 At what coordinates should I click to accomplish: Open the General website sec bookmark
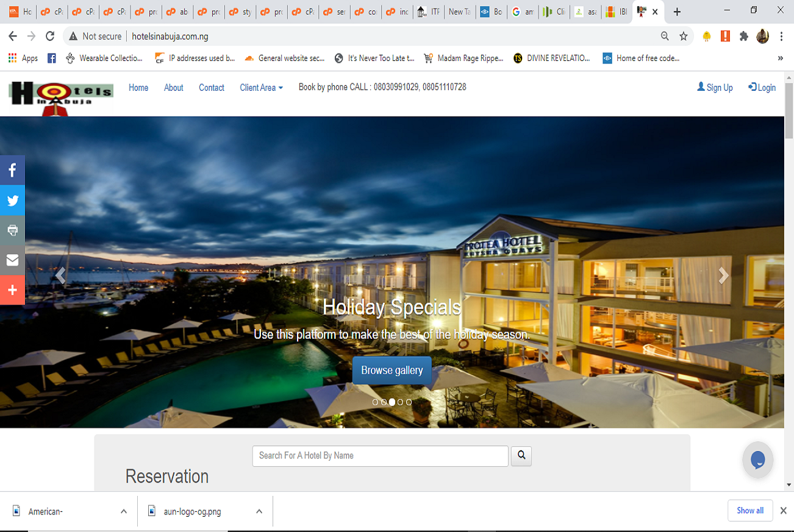tap(285, 59)
